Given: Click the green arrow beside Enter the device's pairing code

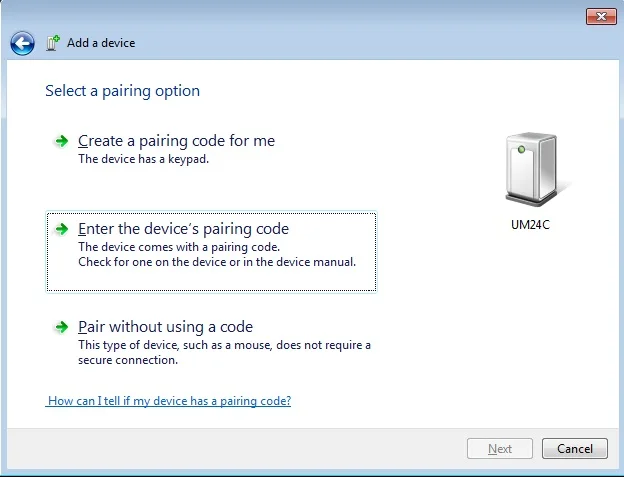Looking at the screenshot, I should tap(61, 229).
